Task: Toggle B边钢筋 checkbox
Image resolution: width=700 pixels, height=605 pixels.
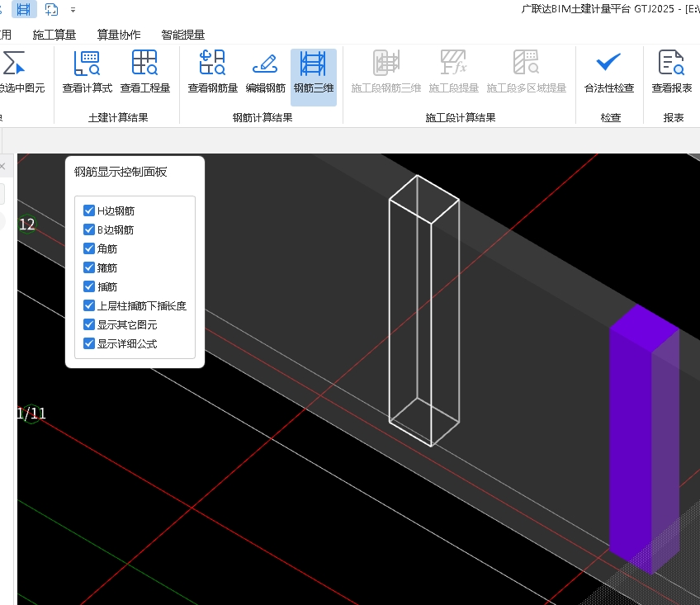Action: 89,229
